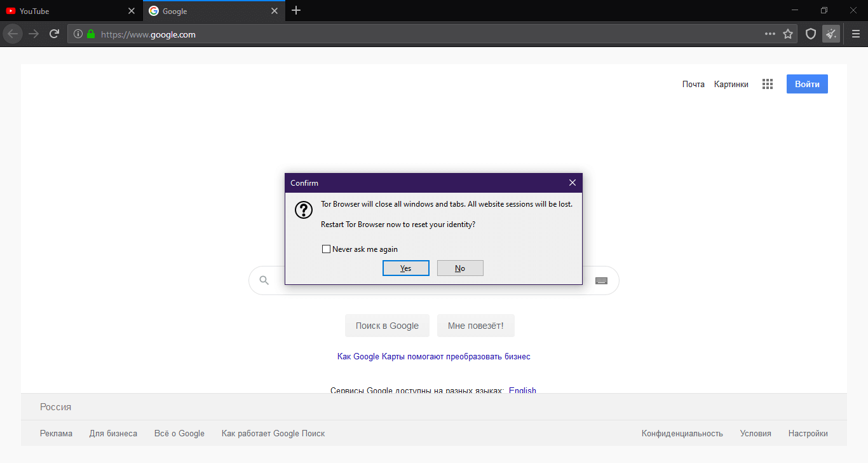Viewport: 868px width, 463px height.
Task: Click the green padlock security icon
Action: tap(91, 34)
